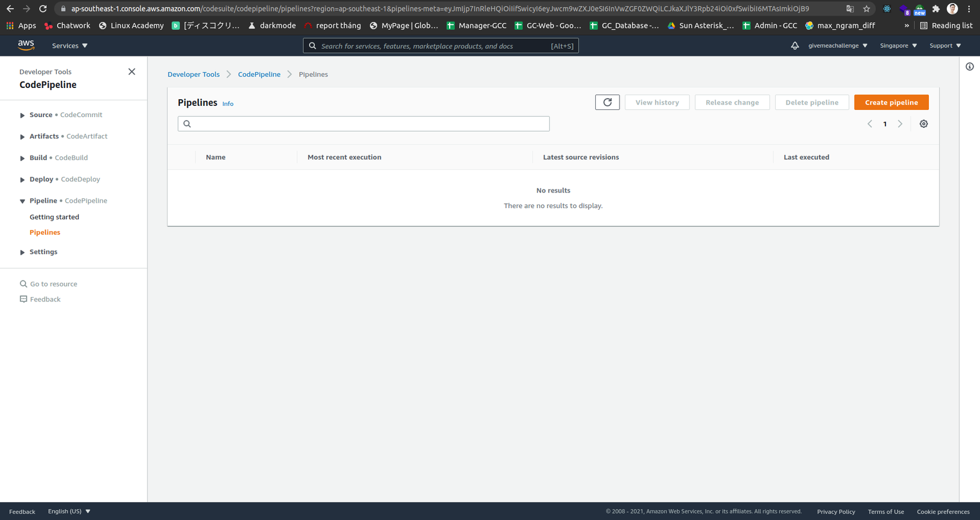Open the Apps bookmark shortcut
This screenshot has height=520, width=980.
(21, 26)
